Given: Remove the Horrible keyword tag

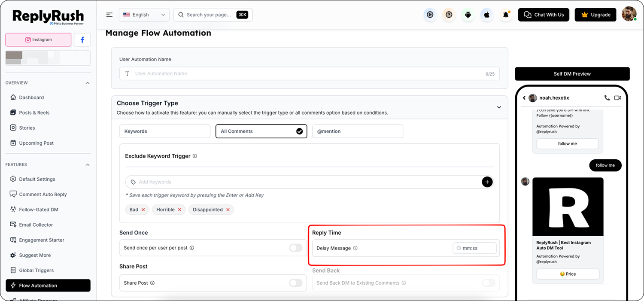Looking at the screenshot, I should pyautogui.click(x=179, y=210).
